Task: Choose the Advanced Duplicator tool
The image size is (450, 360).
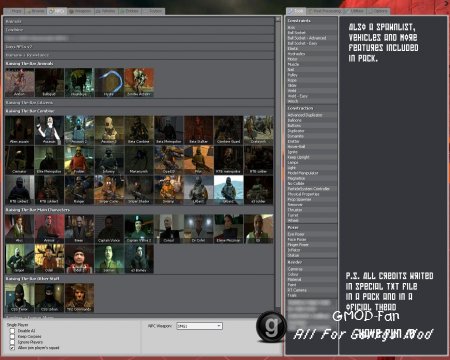Action: pos(305,115)
